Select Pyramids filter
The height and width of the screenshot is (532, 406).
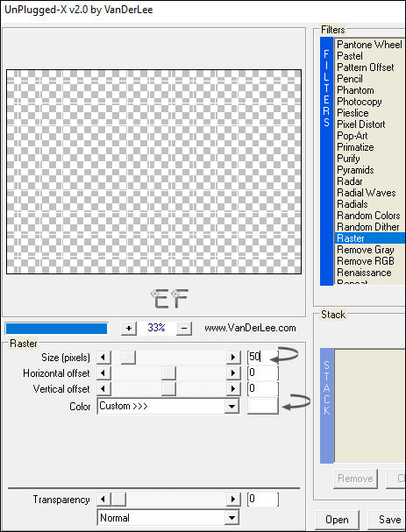369,170
